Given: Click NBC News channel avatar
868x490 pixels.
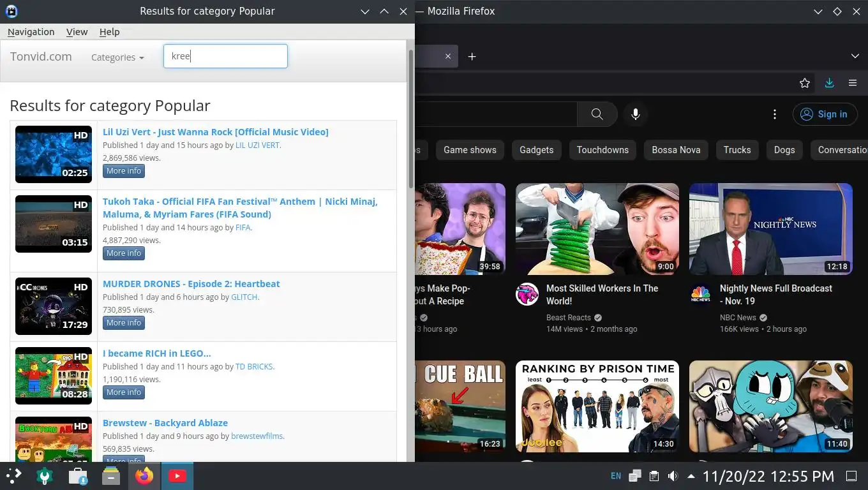Looking at the screenshot, I should pyautogui.click(x=701, y=294).
